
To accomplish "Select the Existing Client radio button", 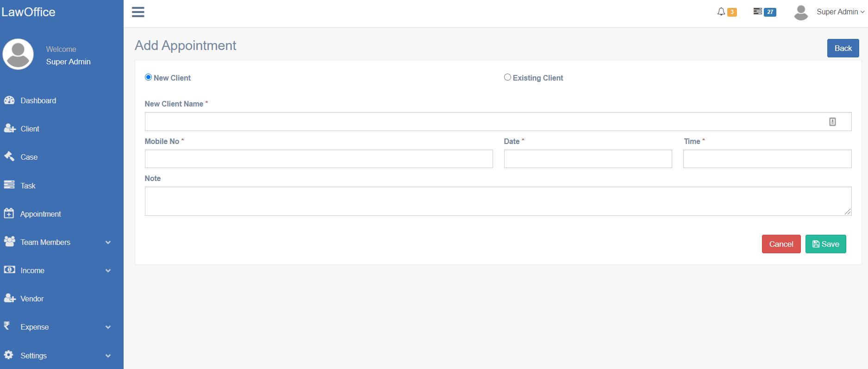I will click(507, 77).
